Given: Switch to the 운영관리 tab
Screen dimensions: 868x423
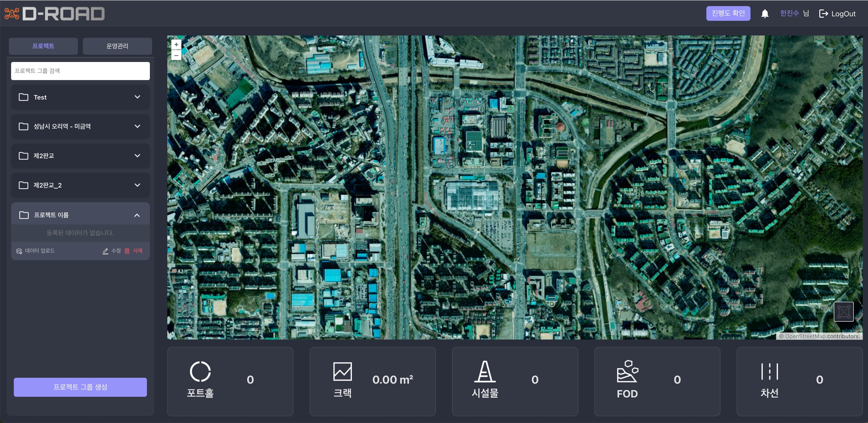Looking at the screenshot, I should coord(117,46).
